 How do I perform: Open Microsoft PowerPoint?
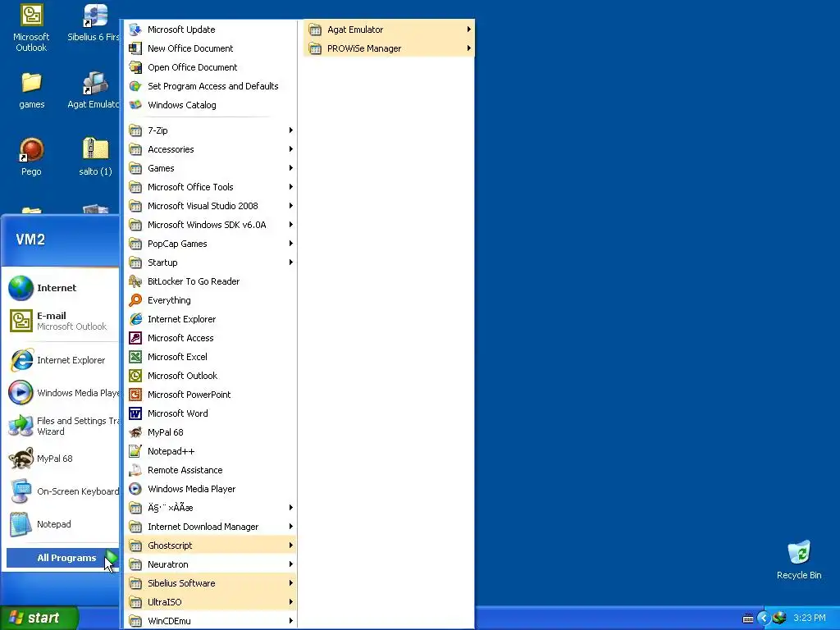(210, 395)
